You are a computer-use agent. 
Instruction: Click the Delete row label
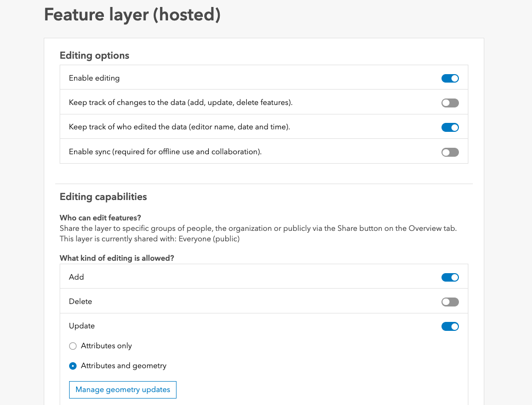pyautogui.click(x=80, y=302)
